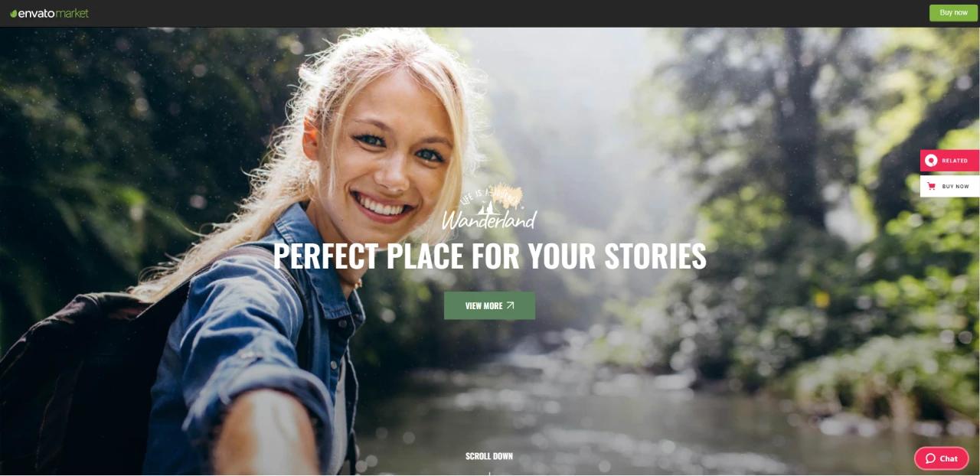Open the envato market logo link

[x=49, y=13]
